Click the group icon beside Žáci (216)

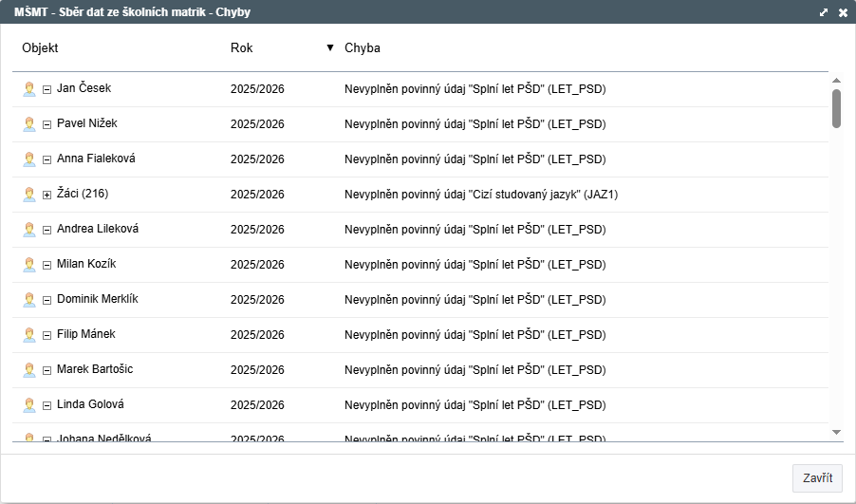coord(29,195)
